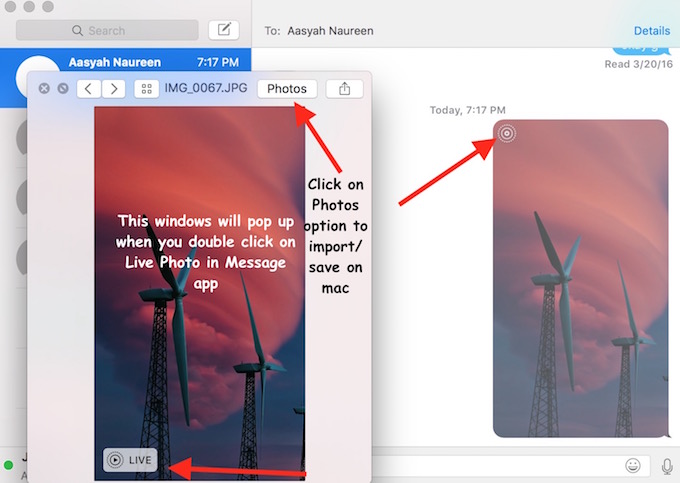This screenshot has height=483, width=680.
Task: Play the Live Photo with the LIVE button
Action: [x=130, y=460]
